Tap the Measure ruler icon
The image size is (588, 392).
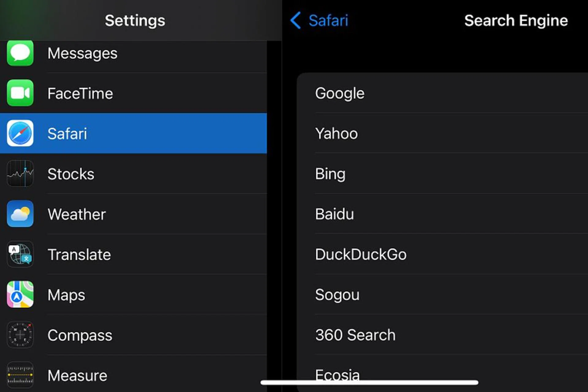click(x=20, y=375)
